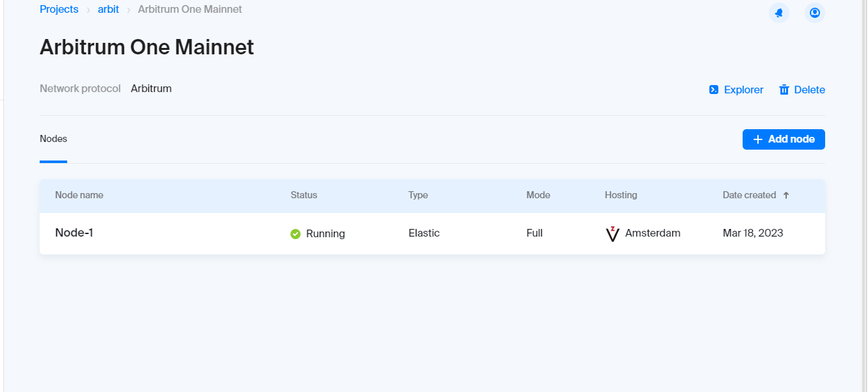Viewport: 868px width, 392px height.
Task: Click the Mode column header
Action: (x=538, y=195)
